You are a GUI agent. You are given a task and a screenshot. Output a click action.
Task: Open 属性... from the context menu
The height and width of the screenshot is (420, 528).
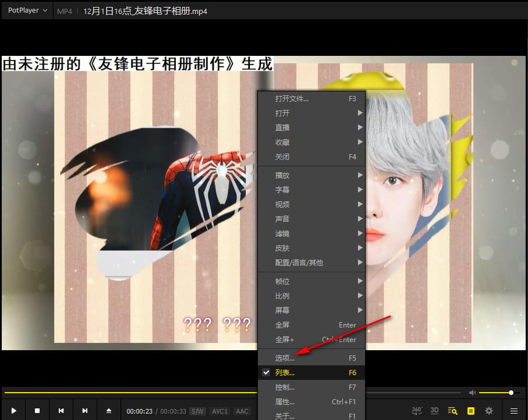(311, 401)
